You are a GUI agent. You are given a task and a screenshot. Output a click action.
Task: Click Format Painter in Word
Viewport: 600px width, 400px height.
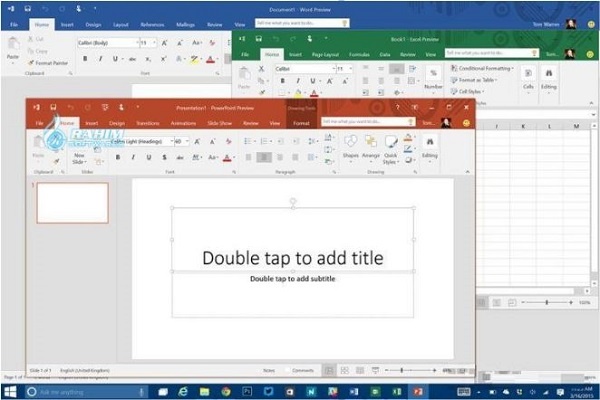tap(48, 63)
